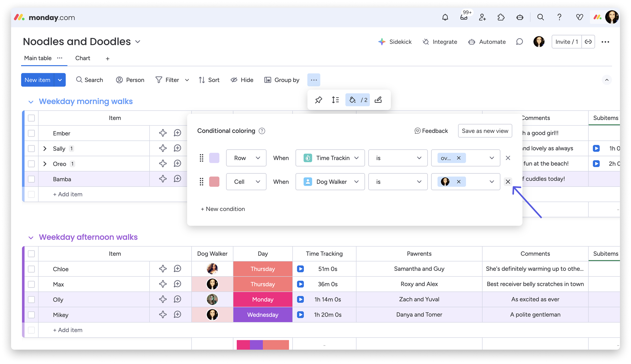Check the Sally item checkbox
Viewport: 631px width, 364px height.
[x=31, y=149]
